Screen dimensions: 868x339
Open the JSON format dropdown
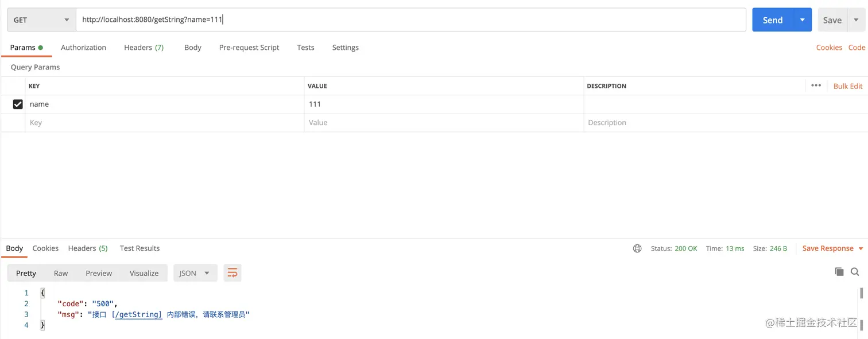point(195,273)
